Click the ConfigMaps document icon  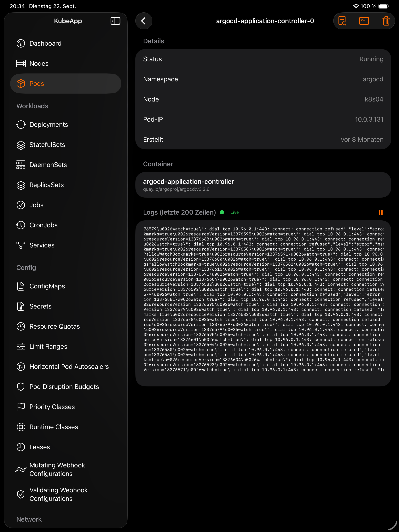tap(21, 286)
